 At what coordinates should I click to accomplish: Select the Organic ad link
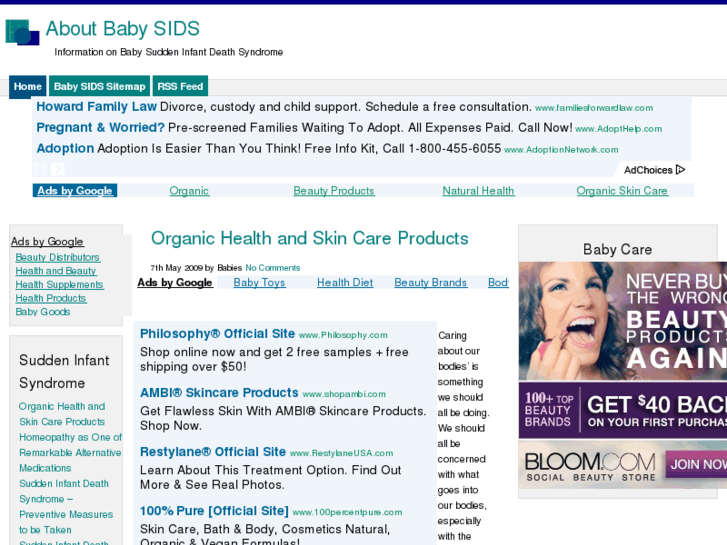(189, 191)
